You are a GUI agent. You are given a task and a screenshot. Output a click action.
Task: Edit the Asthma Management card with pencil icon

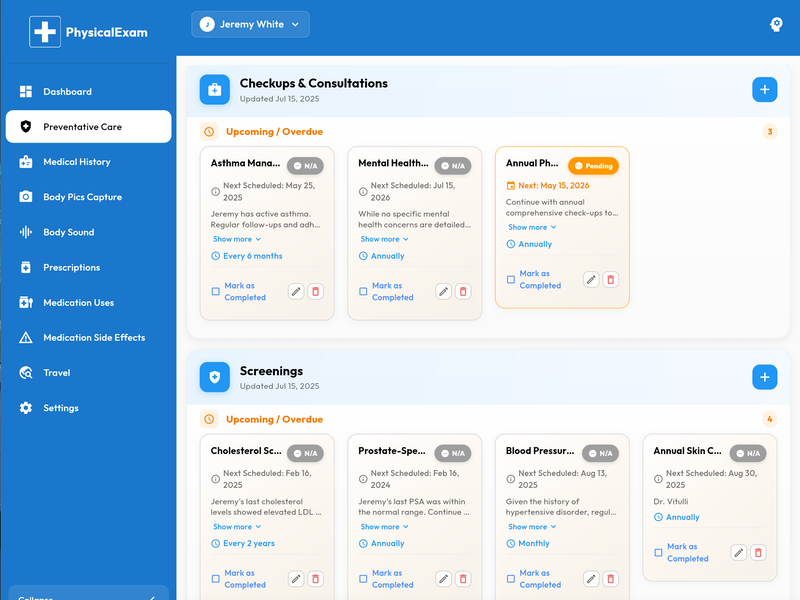click(x=296, y=291)
